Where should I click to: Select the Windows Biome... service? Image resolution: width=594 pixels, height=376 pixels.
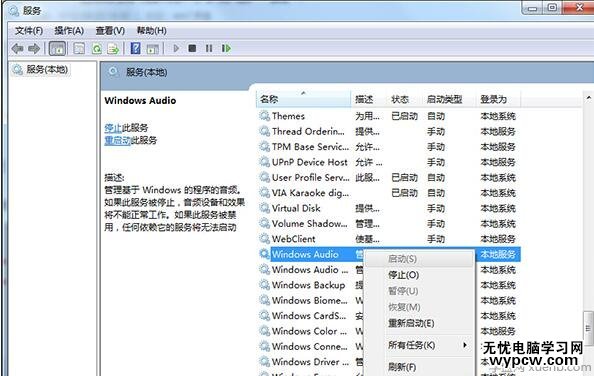pos(311,300)
